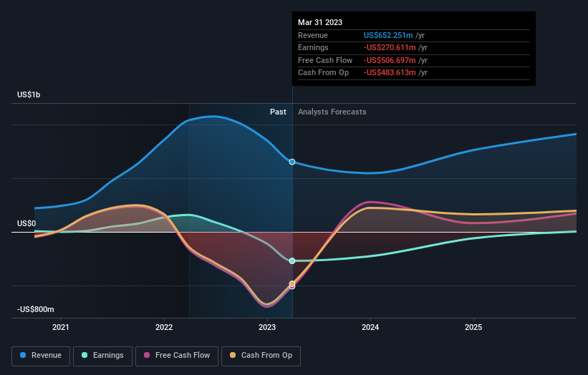Viewport: 588px width, 375px height.
Task: Click the Past label
Action: [278, 112]
